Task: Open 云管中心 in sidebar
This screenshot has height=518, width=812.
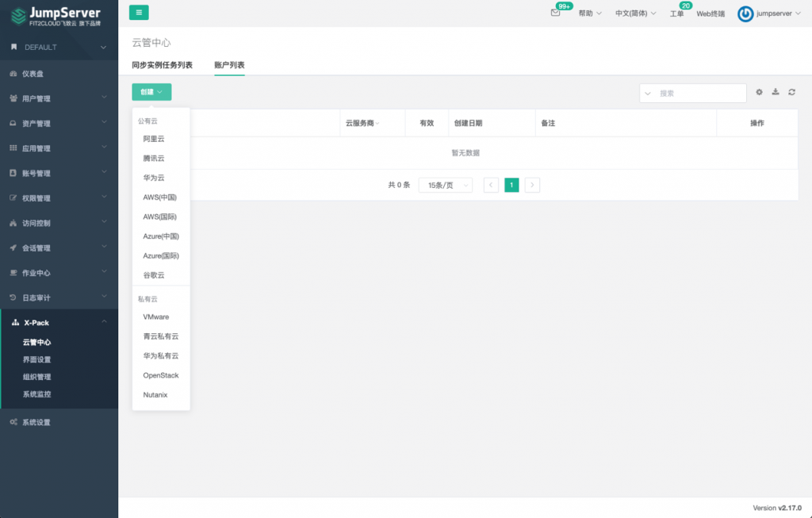Action: tap(36, 343)
